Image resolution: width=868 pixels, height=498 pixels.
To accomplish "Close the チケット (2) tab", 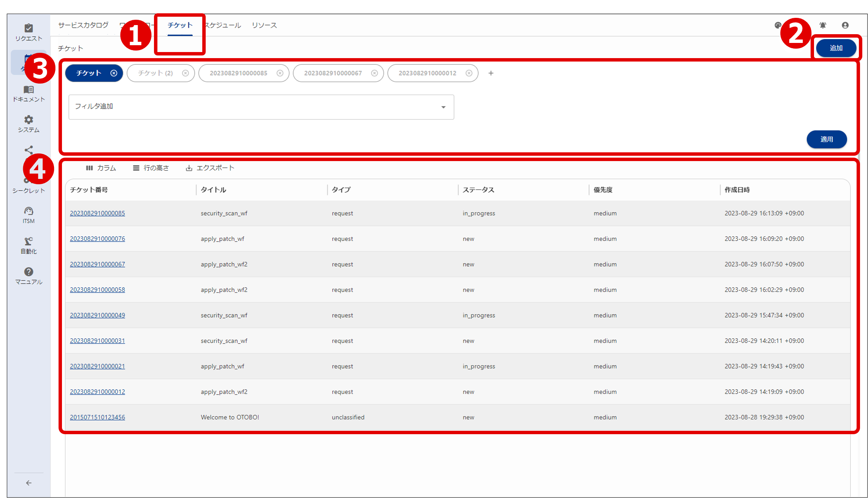I will click(x=185, y=73).
